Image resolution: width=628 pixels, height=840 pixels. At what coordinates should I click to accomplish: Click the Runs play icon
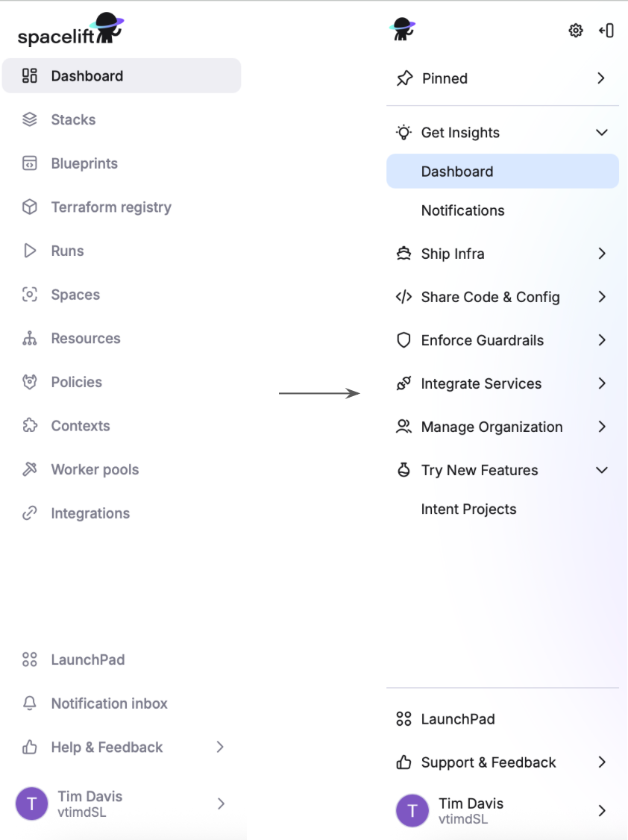coord(29,251)
